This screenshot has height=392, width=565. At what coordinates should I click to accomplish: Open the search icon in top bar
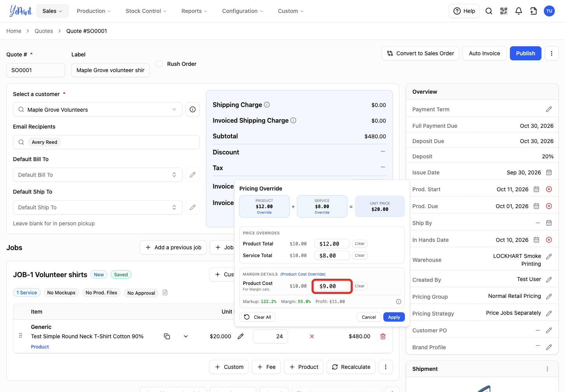489,11
